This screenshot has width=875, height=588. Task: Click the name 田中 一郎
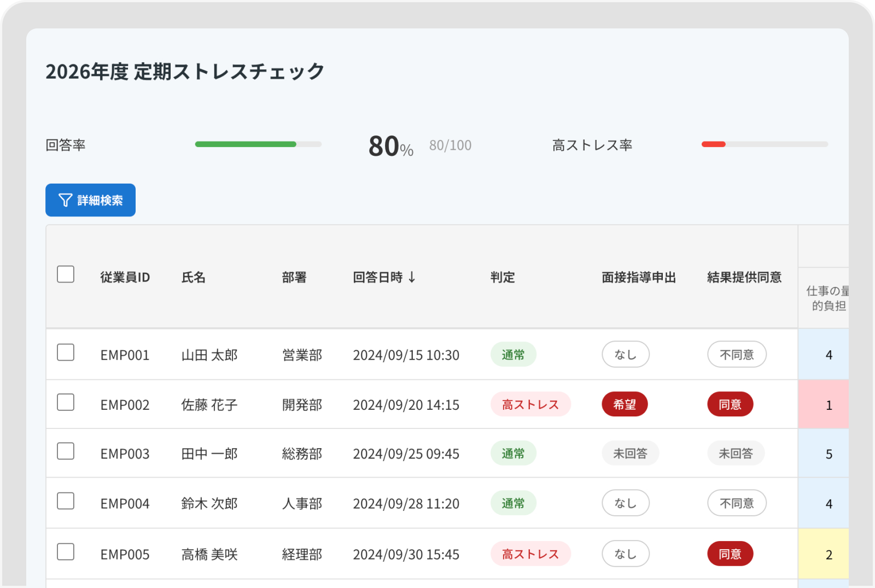pyautogui.click(x=209, y=454)
